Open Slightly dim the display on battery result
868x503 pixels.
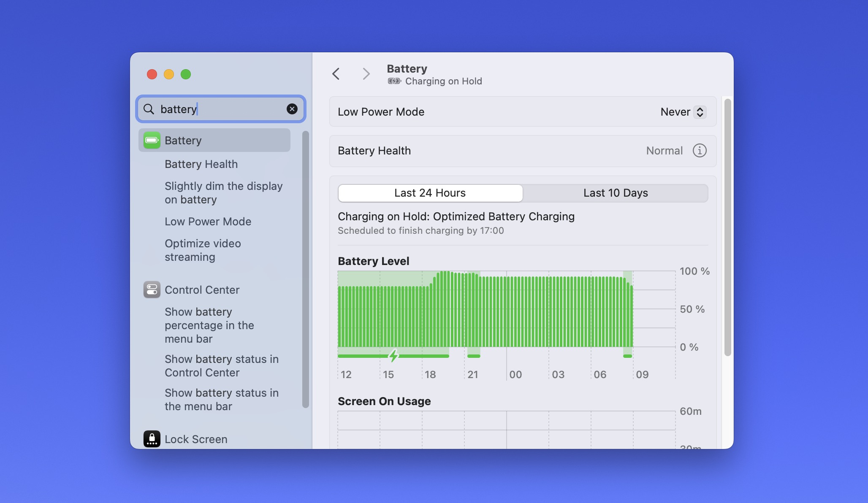[x=223, y=193]
